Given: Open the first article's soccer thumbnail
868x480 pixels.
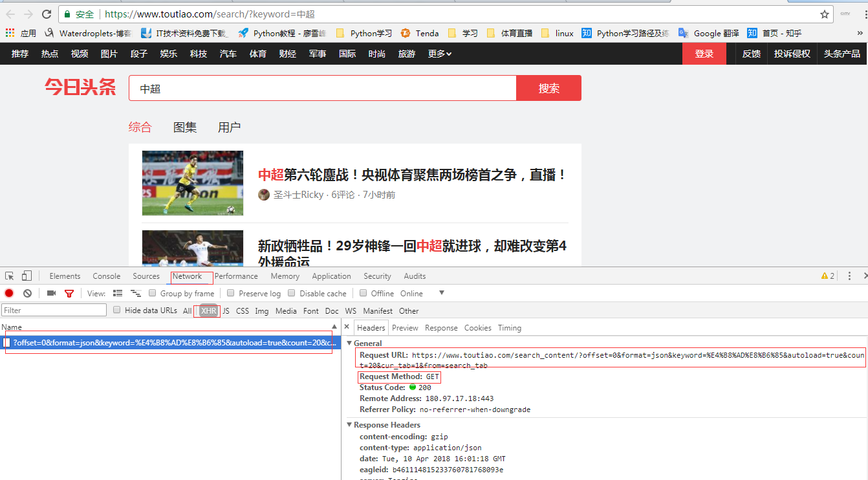Looking at the screenshot, I should (193, 183).
